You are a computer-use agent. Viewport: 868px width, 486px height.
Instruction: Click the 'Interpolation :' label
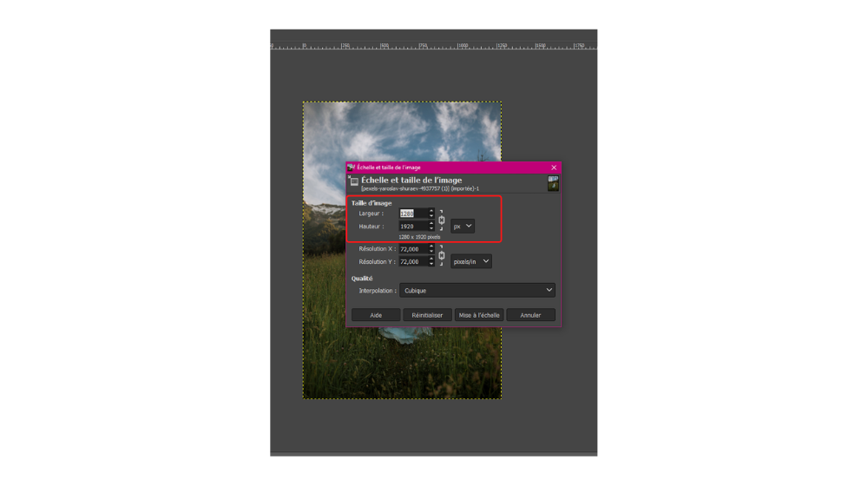378,291
